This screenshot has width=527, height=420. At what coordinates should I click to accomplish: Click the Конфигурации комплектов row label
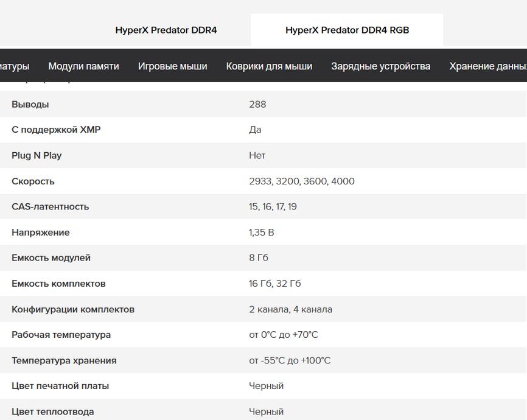(x=73, y=309)
